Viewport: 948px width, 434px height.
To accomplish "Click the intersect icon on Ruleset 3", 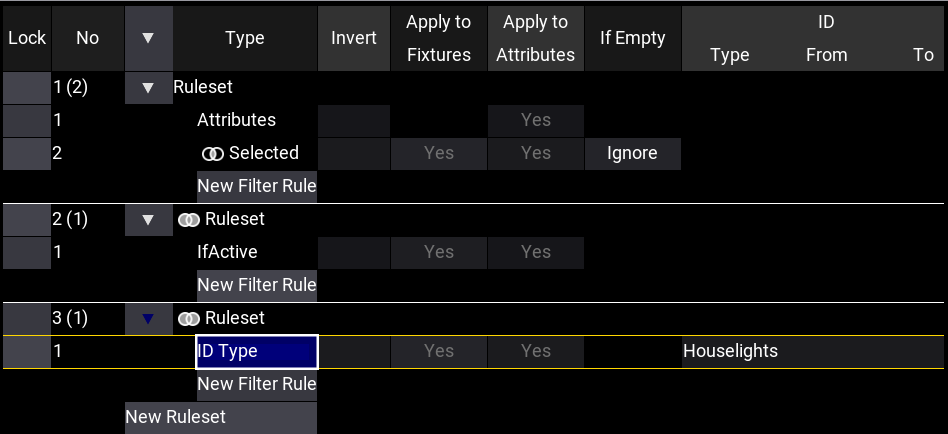I will [x=188, y=318].
